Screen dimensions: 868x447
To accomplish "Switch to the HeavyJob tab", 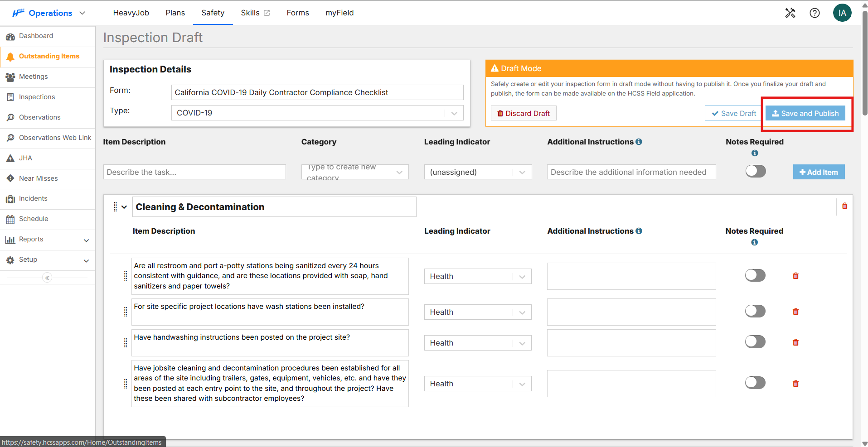I will pos(131,13).
